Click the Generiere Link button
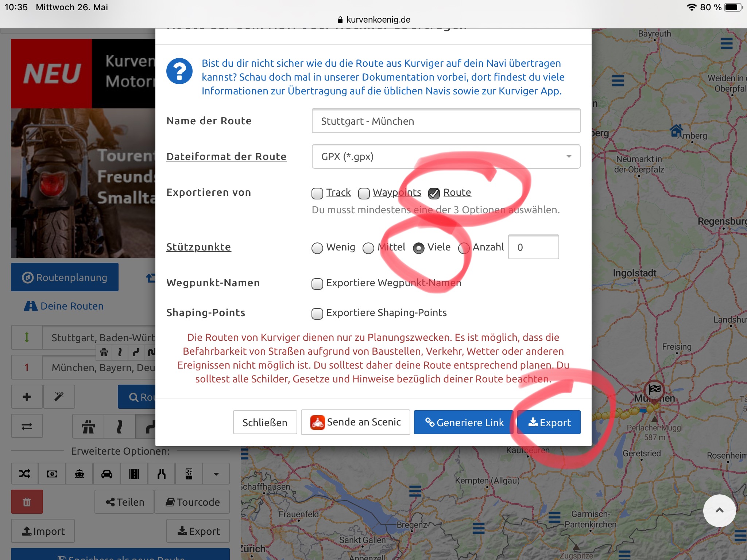 [464, 423]
